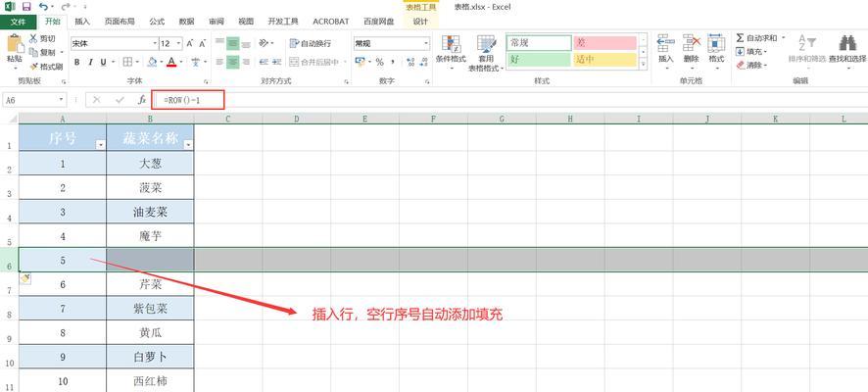Screen dimensions: 868x392
Task: Activate the Format Painter (格式刷)
Action: (x=46, y=66)
